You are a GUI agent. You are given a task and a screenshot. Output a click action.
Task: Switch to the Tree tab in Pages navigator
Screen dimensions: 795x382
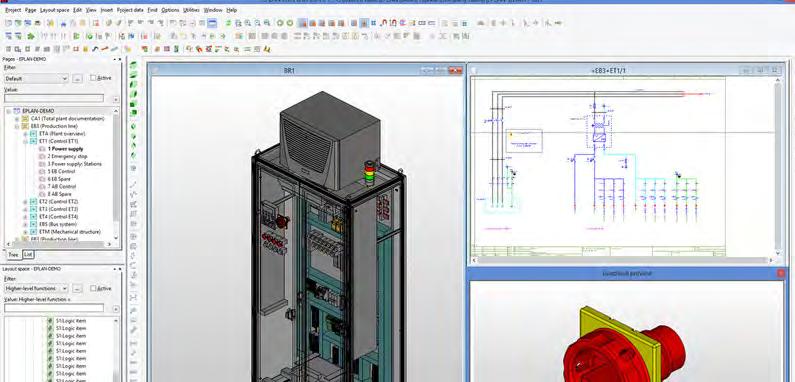(13, 255)
